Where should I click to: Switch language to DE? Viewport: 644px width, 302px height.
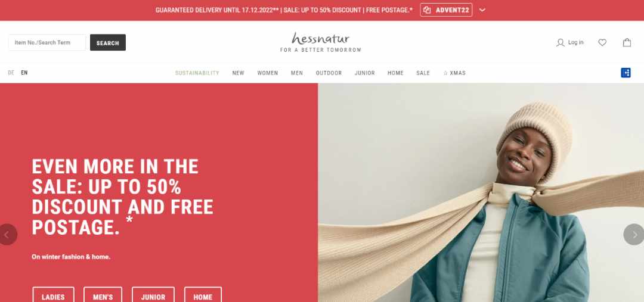(x=11, y=73)
